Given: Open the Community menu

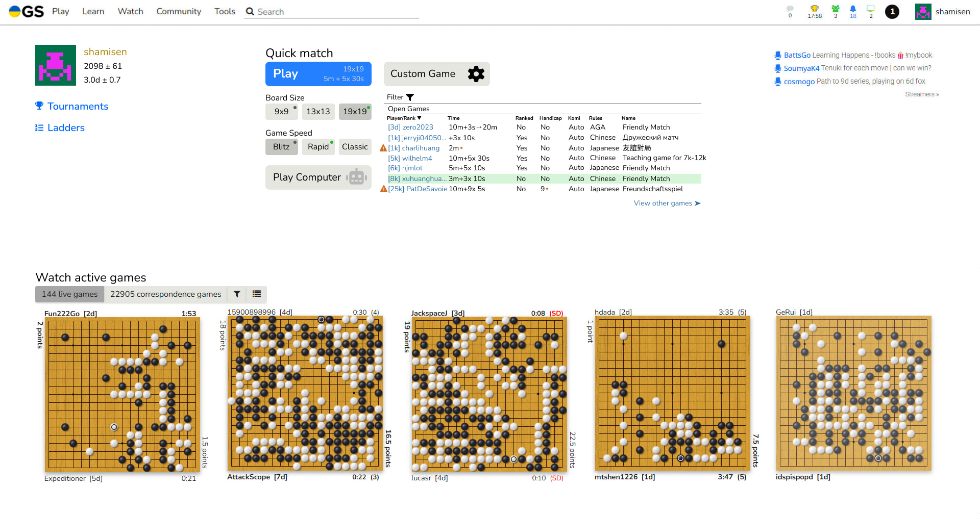Looking at the screenshot, I should pyautogui.click(x=179, y=12).
